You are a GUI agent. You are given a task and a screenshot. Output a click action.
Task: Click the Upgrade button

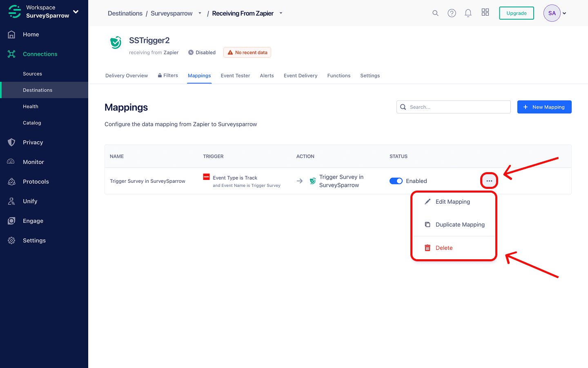point(517,13)
